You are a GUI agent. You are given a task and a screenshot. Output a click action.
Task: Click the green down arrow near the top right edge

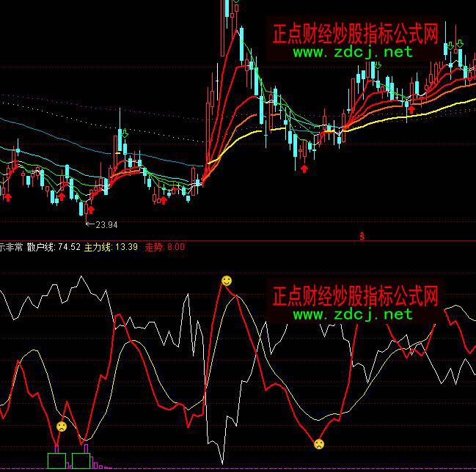[x=460, y=44]
